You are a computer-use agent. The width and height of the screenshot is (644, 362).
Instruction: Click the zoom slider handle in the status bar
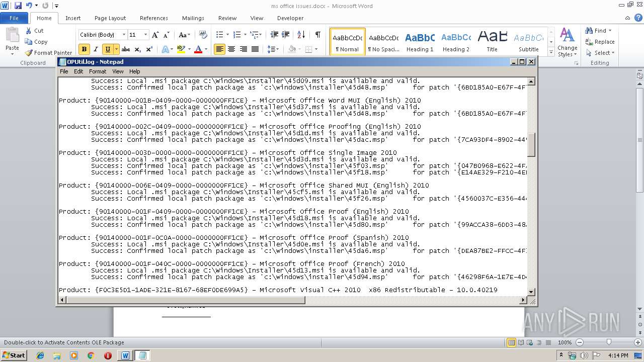[609, 342]
